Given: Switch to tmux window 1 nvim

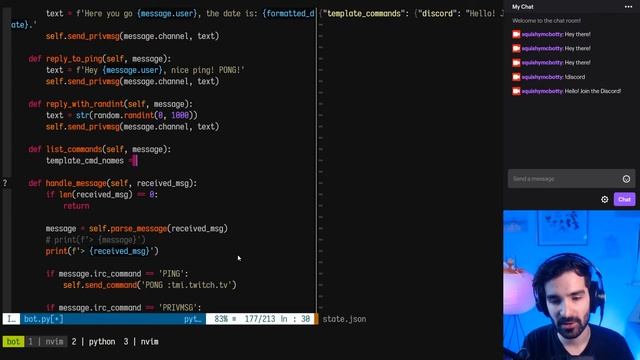Looking at the screenshot, I should 46,341.
